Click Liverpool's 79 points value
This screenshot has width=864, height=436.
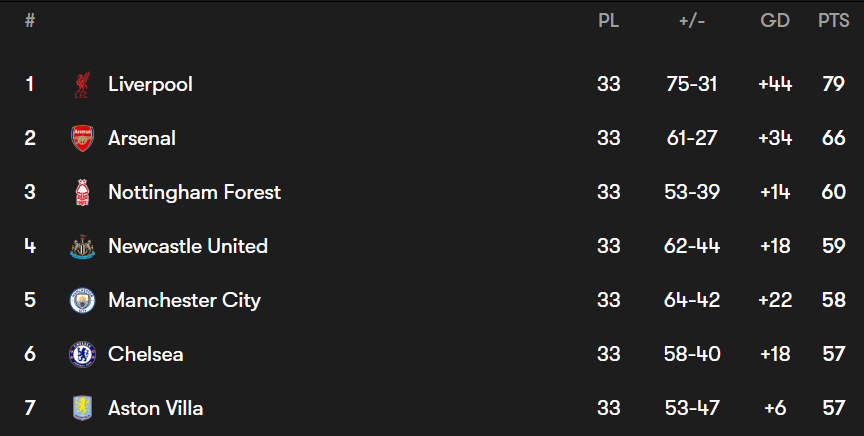[x=833, y=84]
